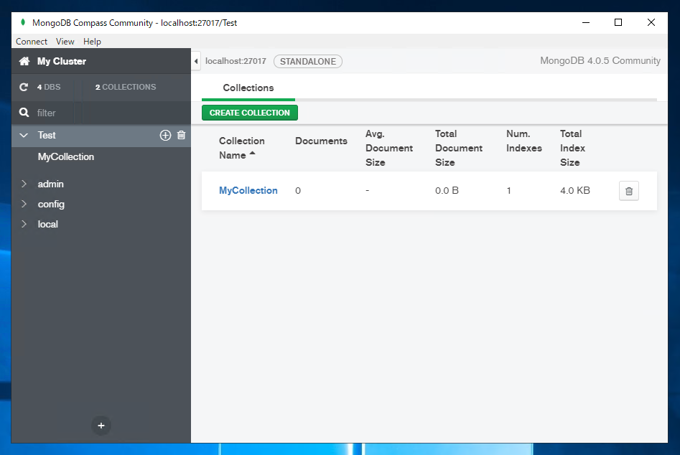Click the localhost:27017 host label
Viewport: 680px width, 455px height.
pyautogui.click(x=235, y=61)
